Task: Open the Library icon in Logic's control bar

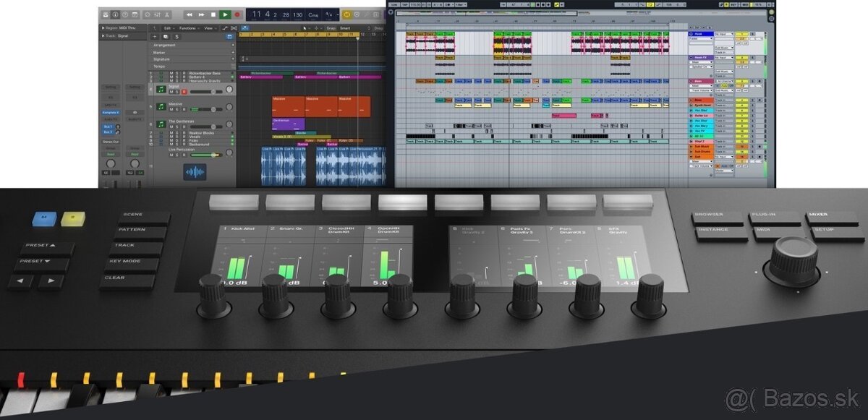Action: coord(106,14)
